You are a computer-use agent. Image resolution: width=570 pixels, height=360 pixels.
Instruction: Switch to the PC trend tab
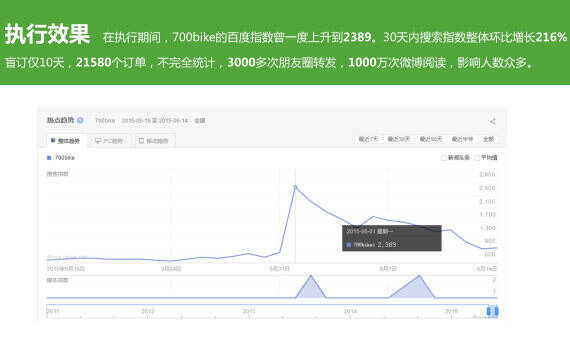109,141
